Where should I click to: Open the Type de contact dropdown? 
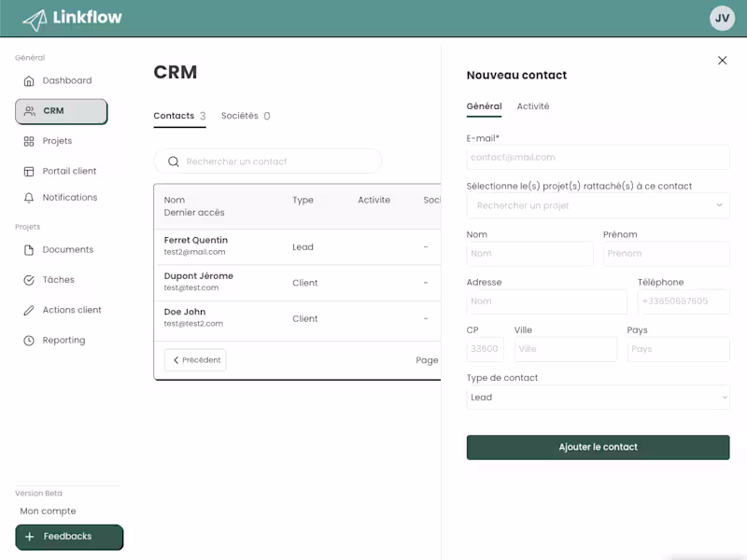(x=598, y=398)
